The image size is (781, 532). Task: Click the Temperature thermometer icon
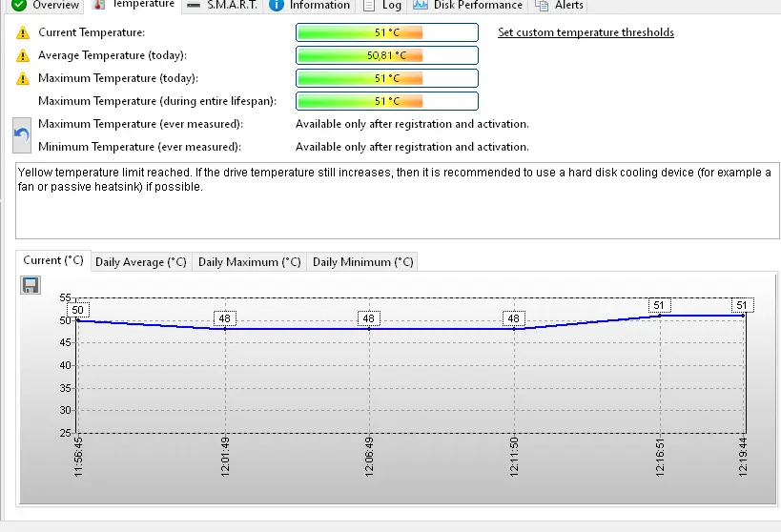[x=99, y=5]
